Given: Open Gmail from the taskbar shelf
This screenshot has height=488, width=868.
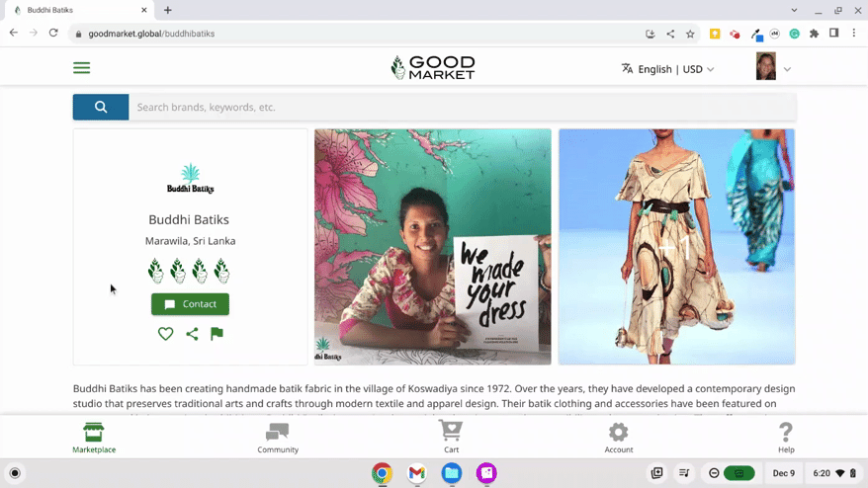Looking at the screenshot, I should (417, 473).
